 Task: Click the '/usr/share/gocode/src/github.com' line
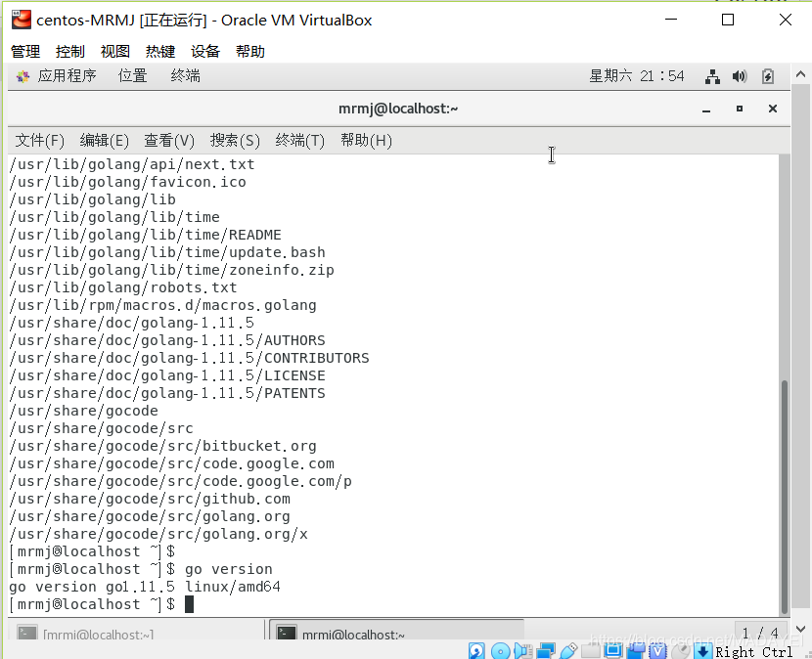(x=150, y=499)
